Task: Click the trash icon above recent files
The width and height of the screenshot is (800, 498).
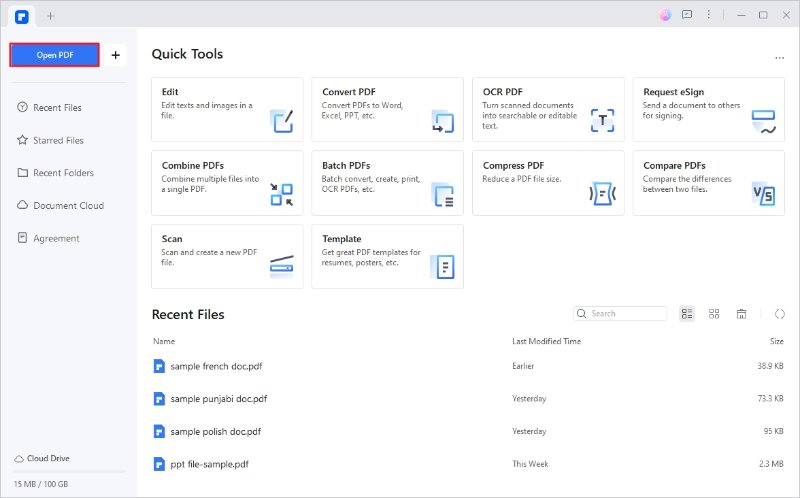Action: tap(741, 314)
